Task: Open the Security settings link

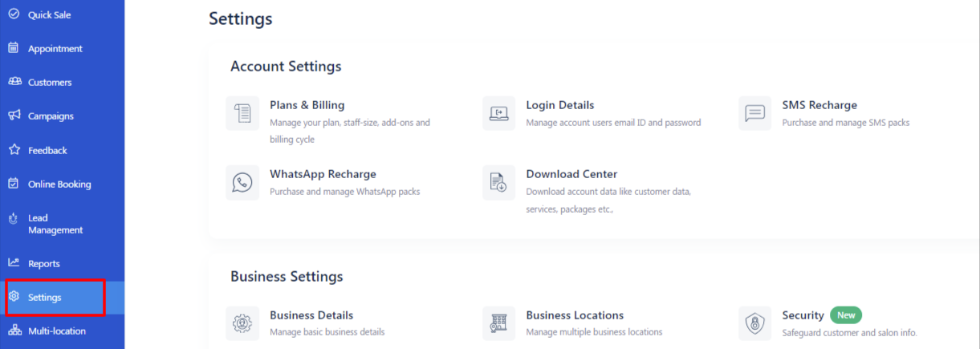Action: pos(803,315)
